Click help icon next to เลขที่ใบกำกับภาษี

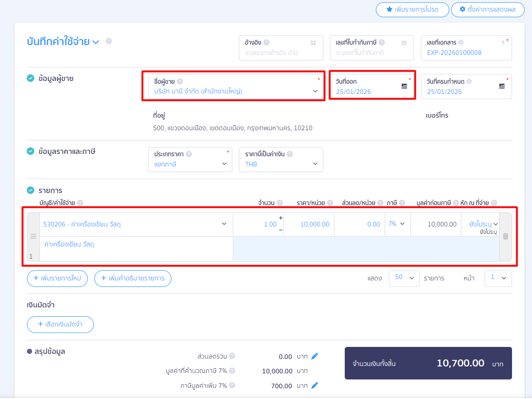click(x=382, y=42)
